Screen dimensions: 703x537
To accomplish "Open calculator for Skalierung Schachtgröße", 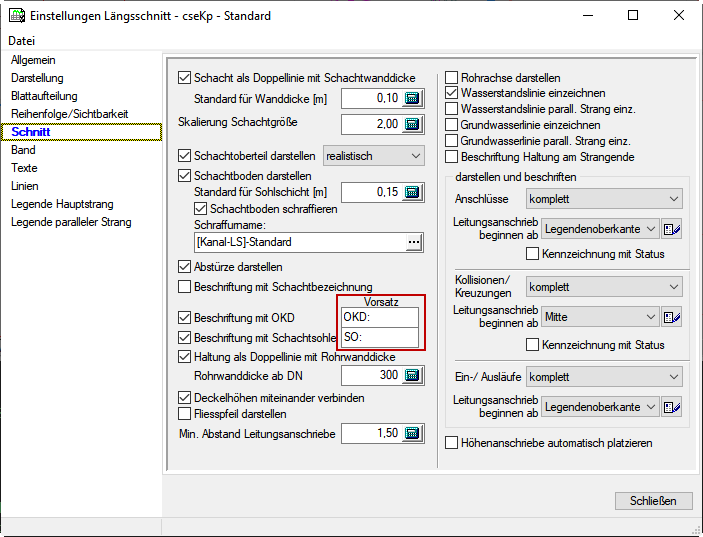I will (413, 124).
